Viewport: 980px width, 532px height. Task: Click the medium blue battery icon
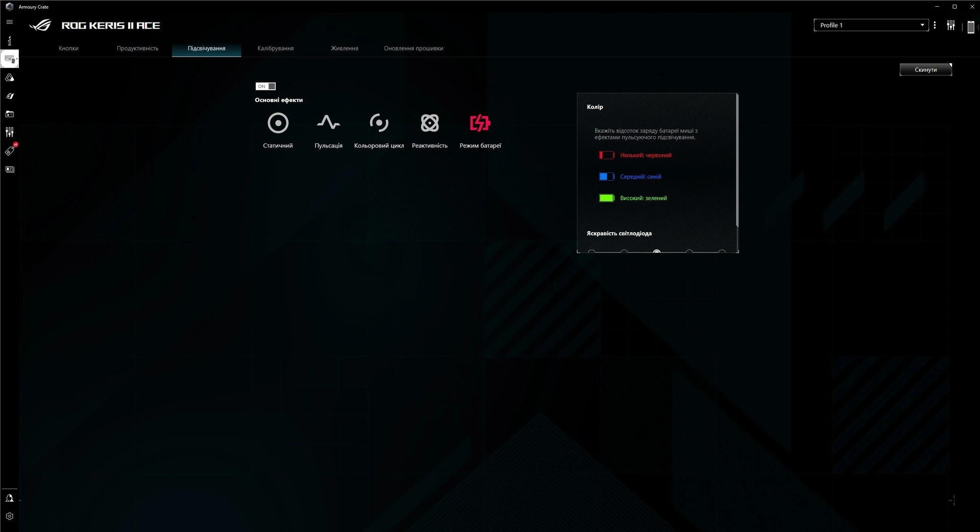pos(606,176)
